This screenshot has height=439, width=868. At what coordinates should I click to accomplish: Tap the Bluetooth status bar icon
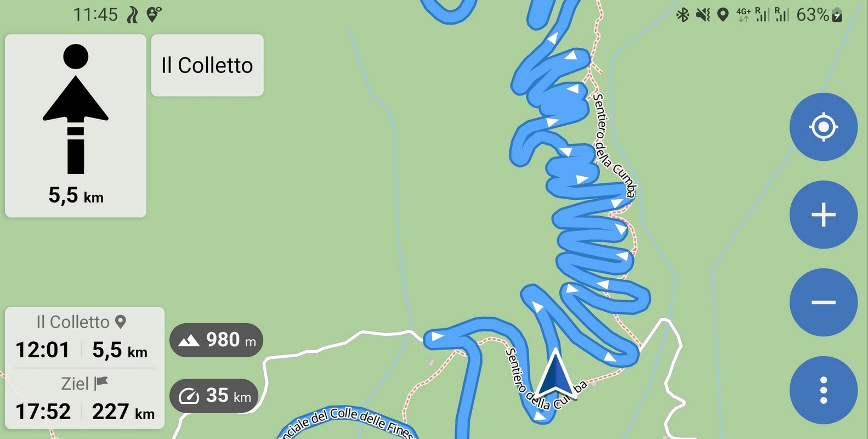click(682, 15)
